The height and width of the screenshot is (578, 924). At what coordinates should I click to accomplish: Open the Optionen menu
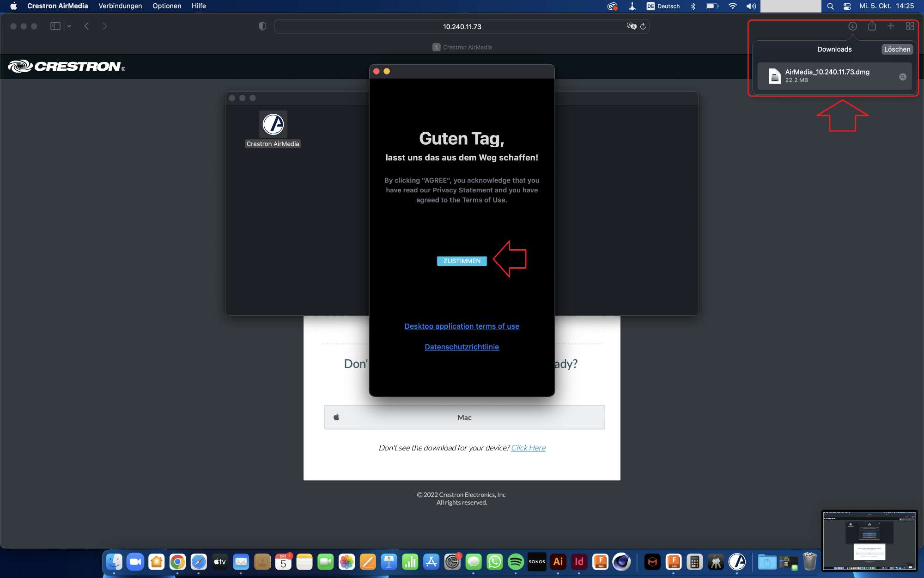[167, 6]
